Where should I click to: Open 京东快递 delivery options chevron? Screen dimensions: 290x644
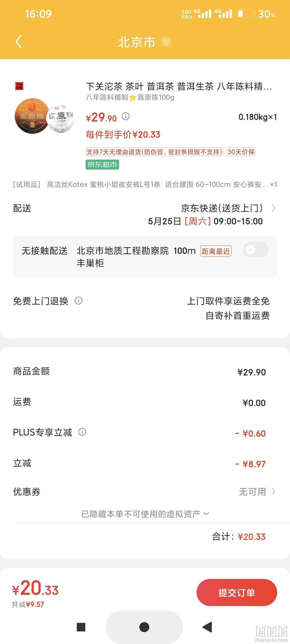pyautogui.click(x=274, y=208)
